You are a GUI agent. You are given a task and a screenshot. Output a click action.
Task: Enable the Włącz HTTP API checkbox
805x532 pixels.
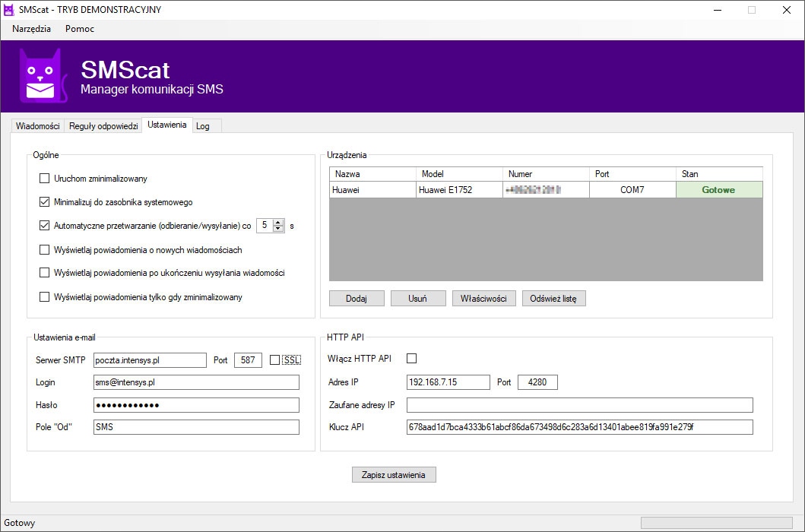[412, 359]
